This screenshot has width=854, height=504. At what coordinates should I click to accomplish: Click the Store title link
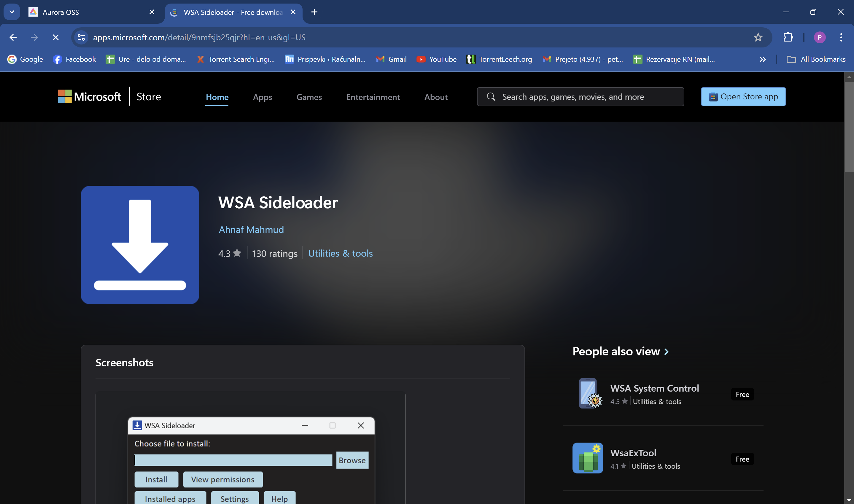click(x=149, y=97)
